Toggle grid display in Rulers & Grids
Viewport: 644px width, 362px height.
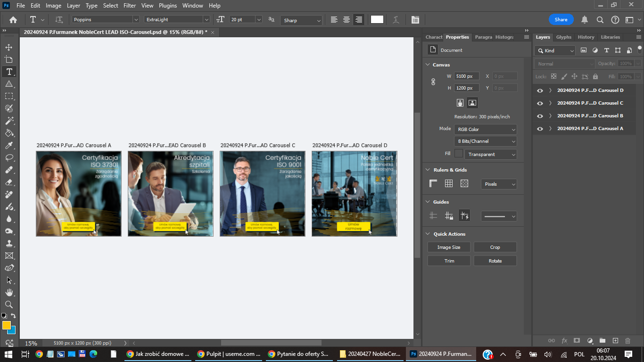point(449,184)
